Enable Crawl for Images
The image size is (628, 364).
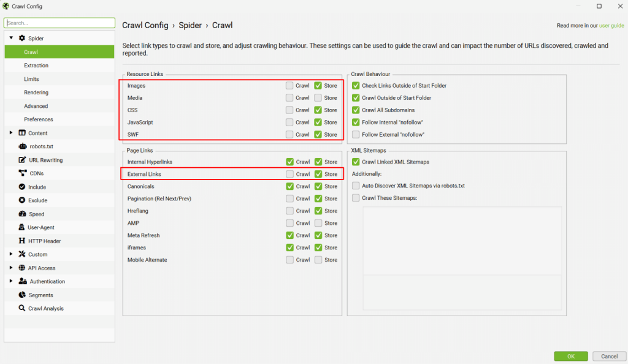pyautogui.click(x=289, y=86)
